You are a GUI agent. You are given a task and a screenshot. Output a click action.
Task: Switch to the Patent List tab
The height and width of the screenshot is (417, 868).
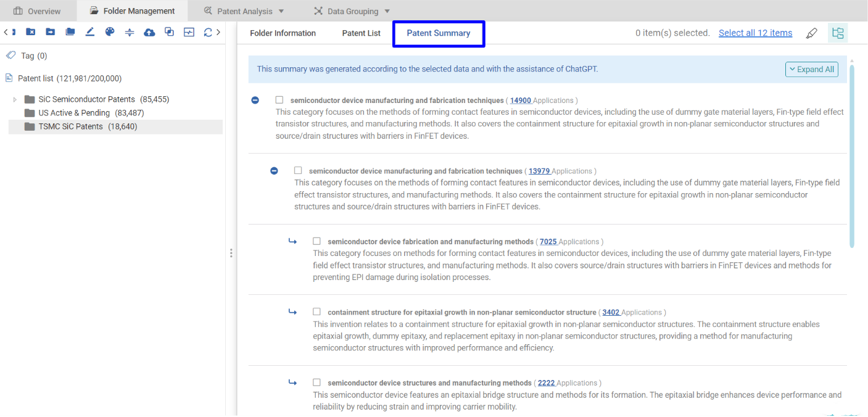point(362,33)
